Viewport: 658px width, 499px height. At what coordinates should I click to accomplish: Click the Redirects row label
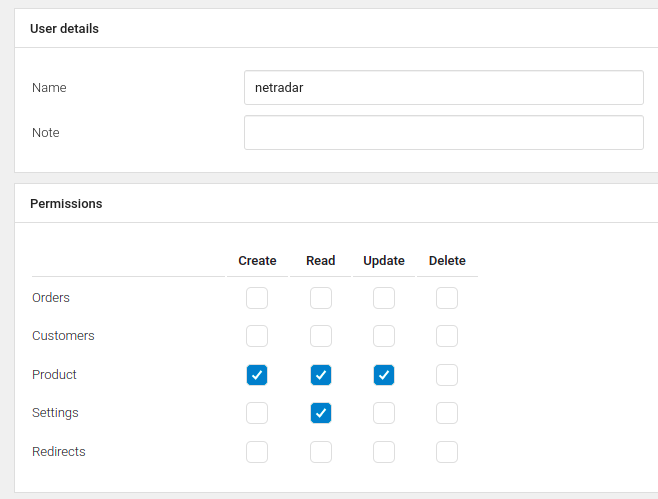pos(59,452)
